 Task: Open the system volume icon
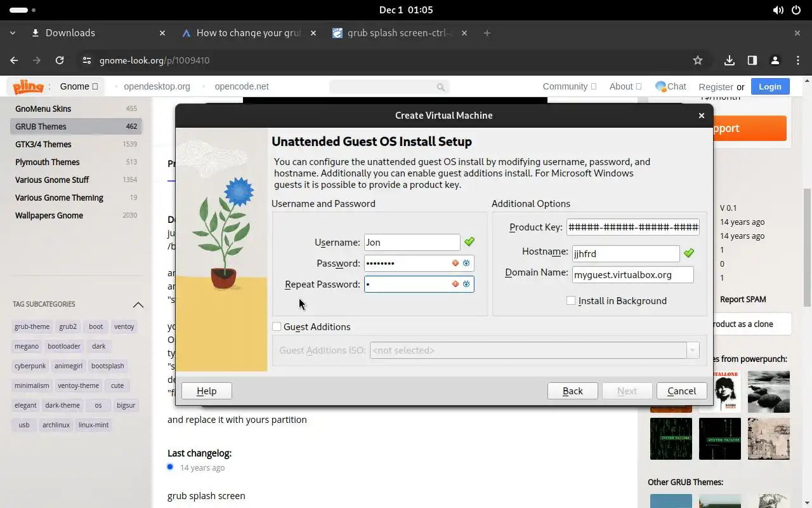coord(778,10)
